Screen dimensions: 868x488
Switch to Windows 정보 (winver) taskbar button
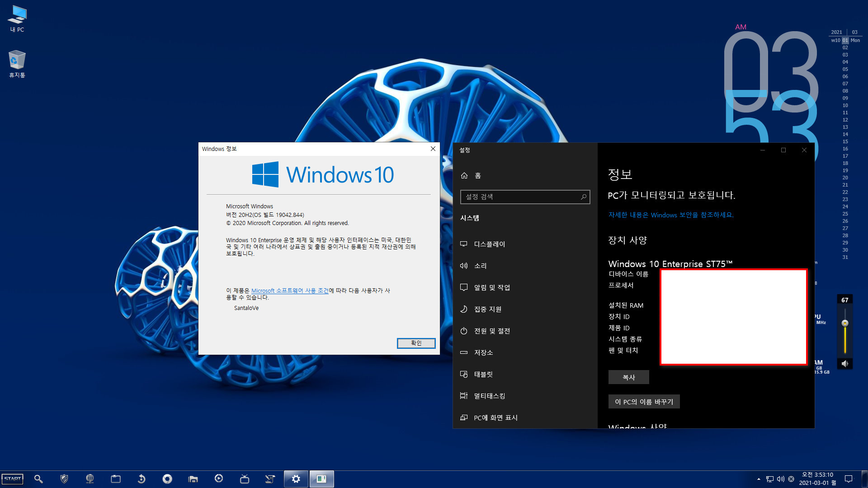[x=321, y=479]
